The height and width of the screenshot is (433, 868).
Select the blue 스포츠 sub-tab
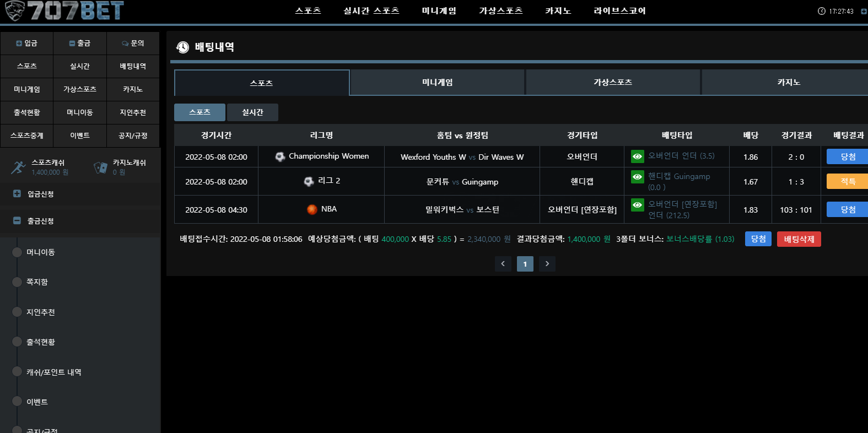[x=200, y=112]
